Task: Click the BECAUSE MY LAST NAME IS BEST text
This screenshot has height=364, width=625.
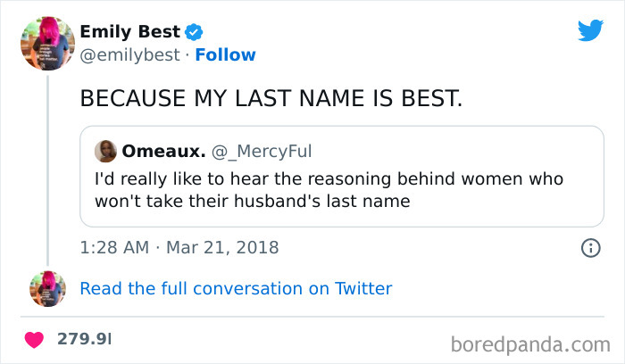Action: pyautogui.click(x=271, y=98)
